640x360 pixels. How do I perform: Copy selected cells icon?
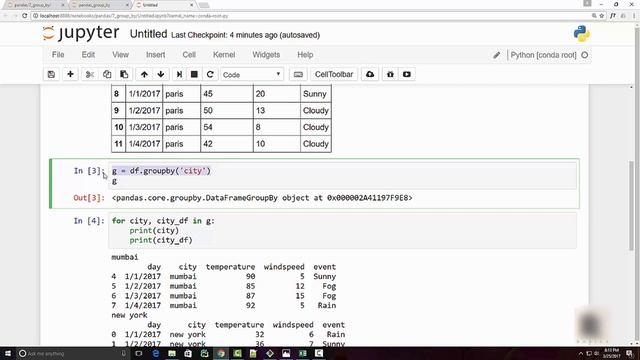pos(107,74)
